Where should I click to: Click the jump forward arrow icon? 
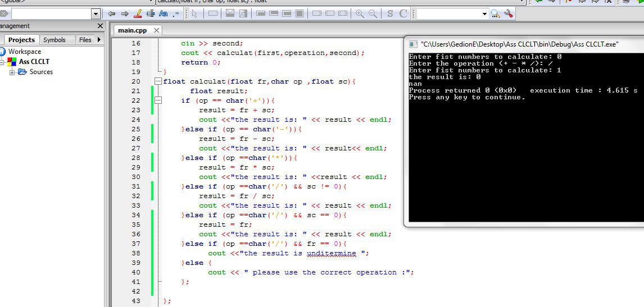[x=124, y=13]
